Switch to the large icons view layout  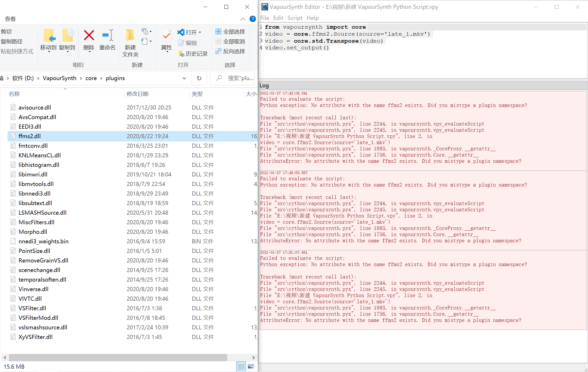click(251, 366)
